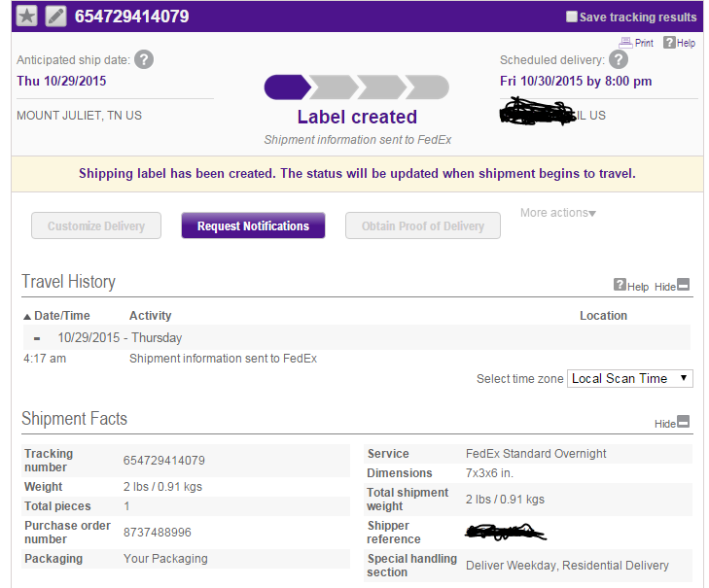Click tracking number in Shipment Facts table
This screenshot has width=709, height=588.
click(164, 461)
